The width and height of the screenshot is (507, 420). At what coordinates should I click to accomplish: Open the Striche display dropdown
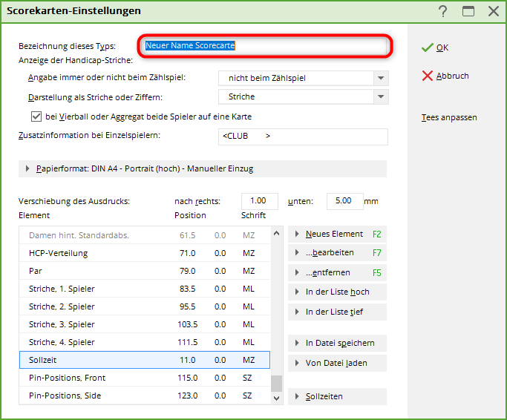(381, 96)
